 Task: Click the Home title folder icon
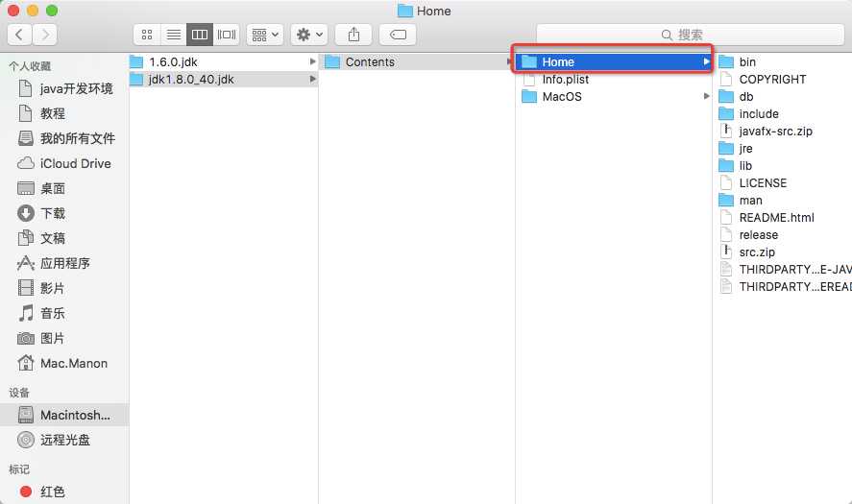click(404, 11)
